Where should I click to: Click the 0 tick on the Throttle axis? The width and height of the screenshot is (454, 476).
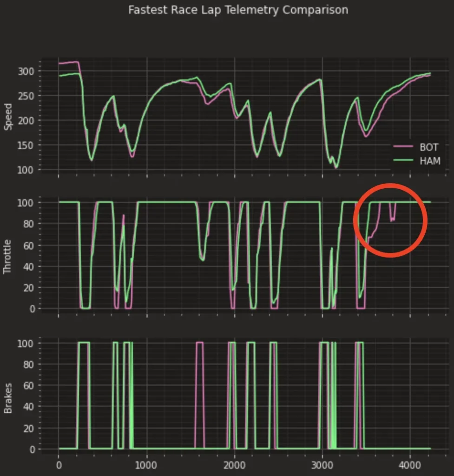(32, 309)
